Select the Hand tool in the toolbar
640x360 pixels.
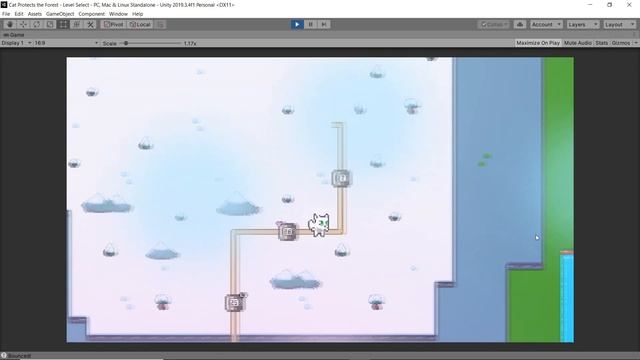[x=10, y=24]
